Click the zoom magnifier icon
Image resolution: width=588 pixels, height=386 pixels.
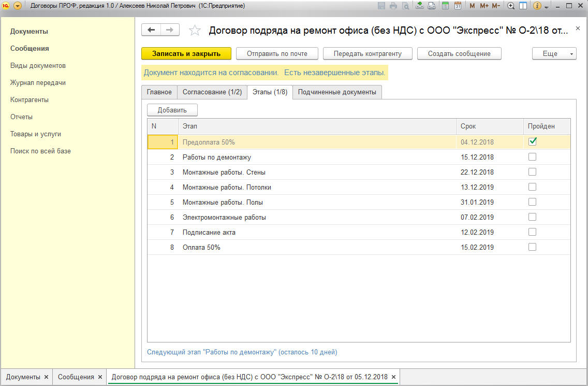point(511,6)
